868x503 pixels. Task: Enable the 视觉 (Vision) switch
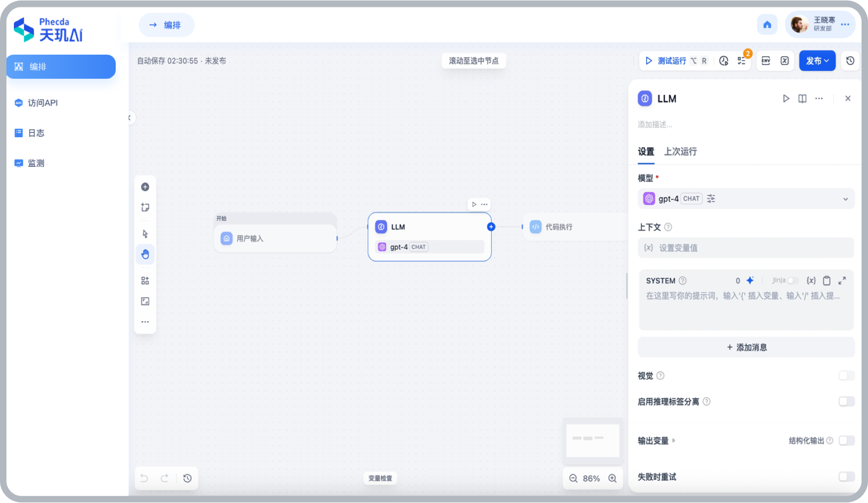846,375
